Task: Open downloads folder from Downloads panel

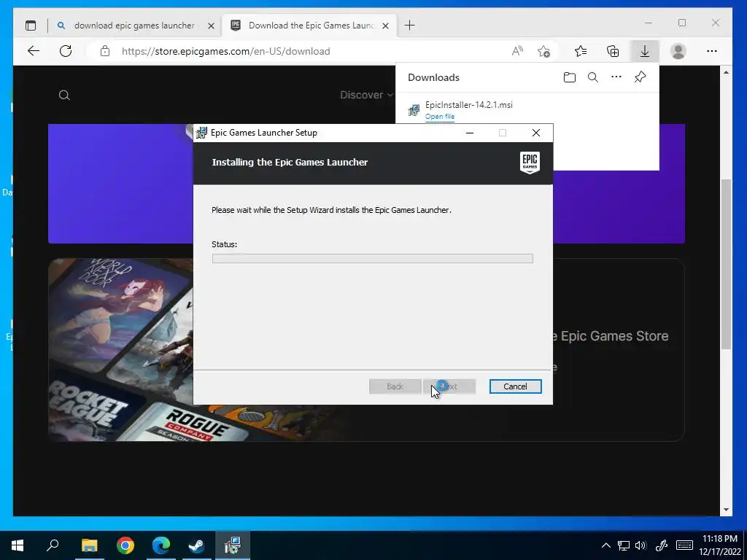Action: tap(569, 77)
